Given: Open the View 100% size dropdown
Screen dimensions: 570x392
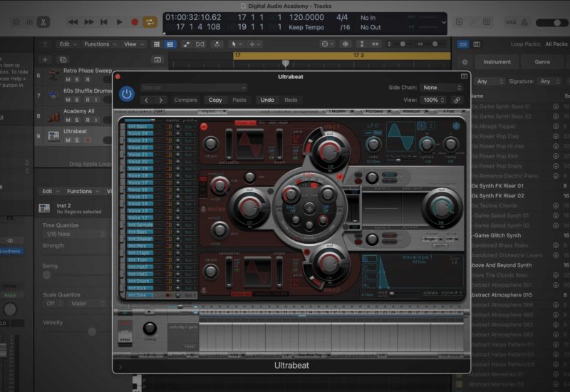Looking at the screenshot, I should click(432, 100).
